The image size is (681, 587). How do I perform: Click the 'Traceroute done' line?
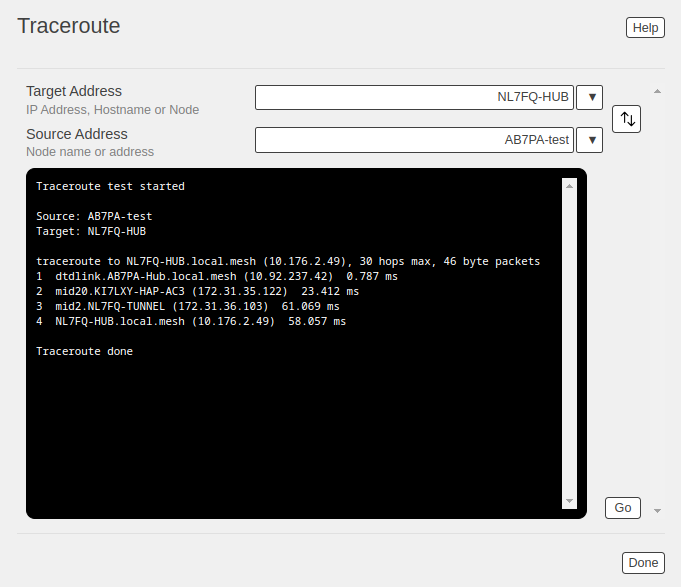(84, 351)
